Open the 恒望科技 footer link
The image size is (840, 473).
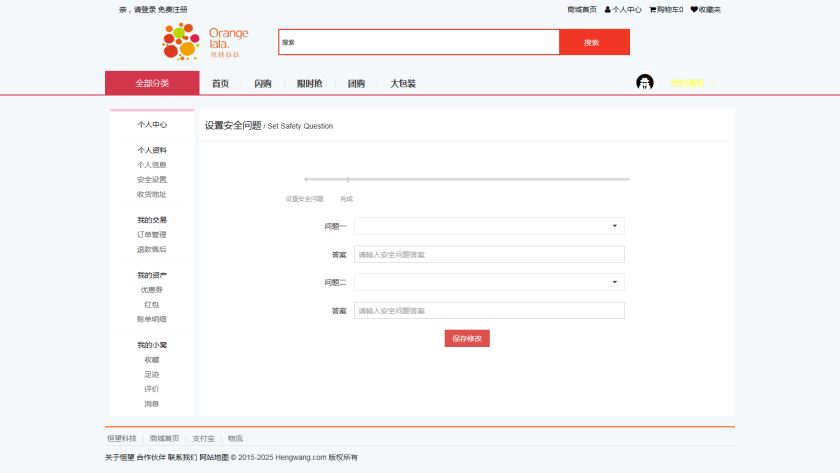coord(122,438)
